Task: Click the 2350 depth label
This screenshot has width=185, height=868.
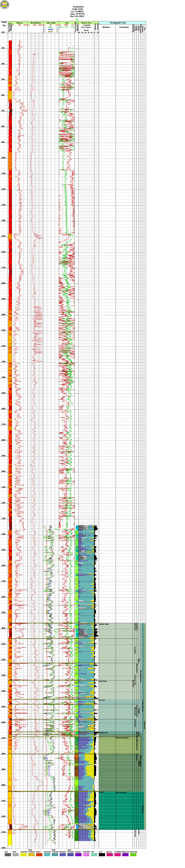Action: click(x=3, y=362)
